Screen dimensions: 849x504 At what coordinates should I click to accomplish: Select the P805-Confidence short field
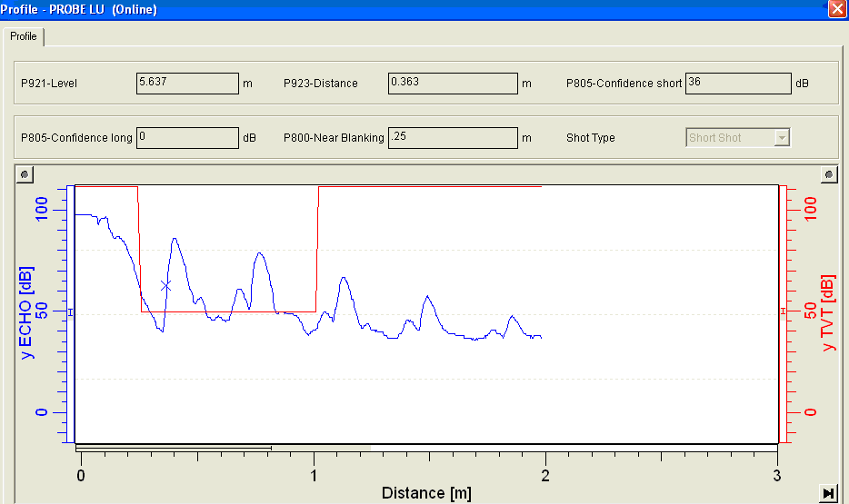738,84
